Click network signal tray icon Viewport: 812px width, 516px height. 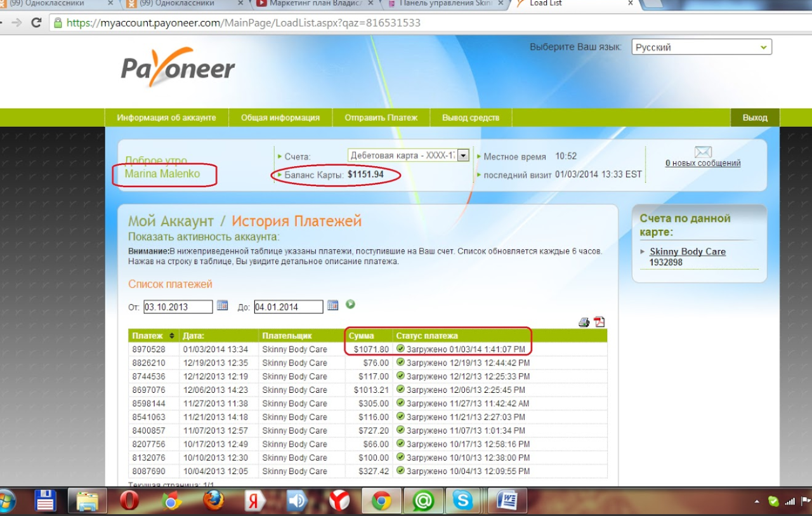(790, 501)
